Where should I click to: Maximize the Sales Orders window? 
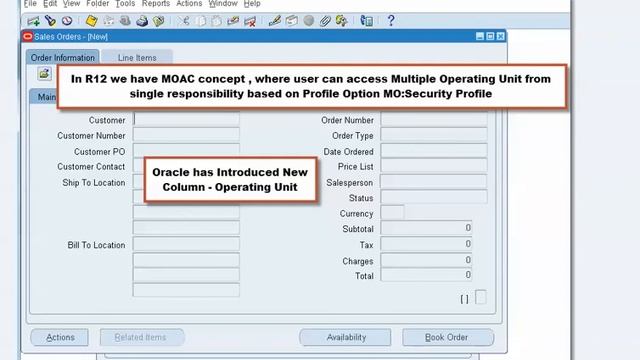point(490,36)
